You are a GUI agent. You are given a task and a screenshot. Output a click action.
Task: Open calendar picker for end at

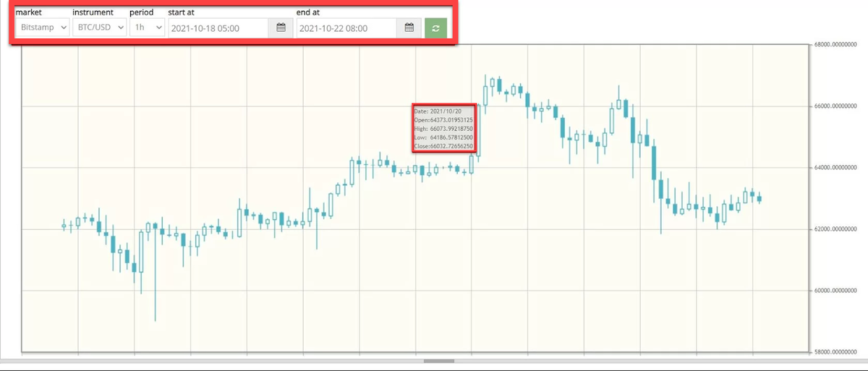pos(409,28)
